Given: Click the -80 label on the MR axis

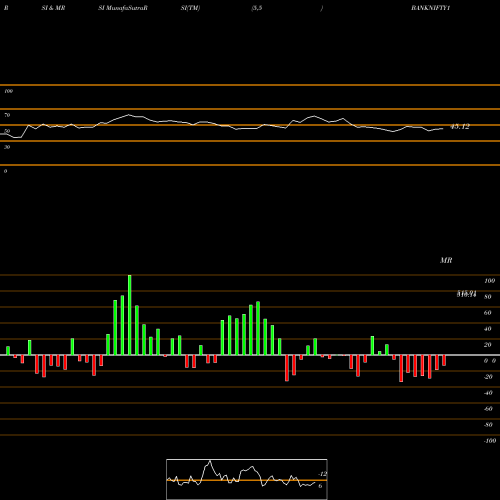Looking at the screenshot, I should 488,425.
